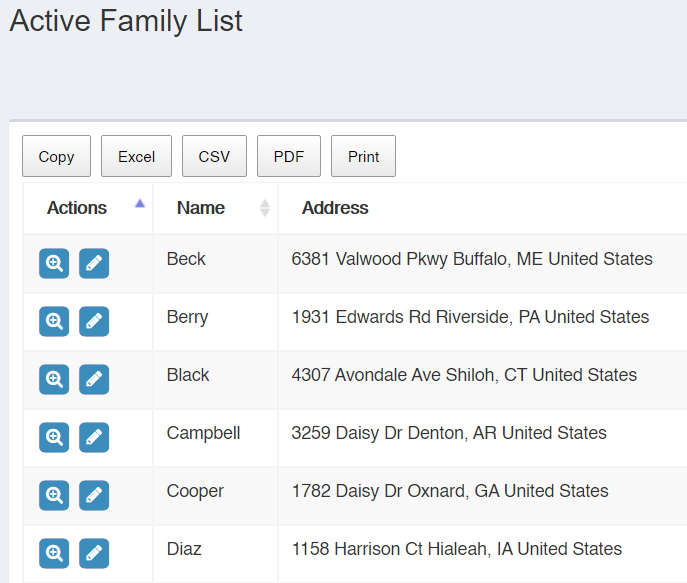
Task: View the Black family details
Action: tap(54, 379)
